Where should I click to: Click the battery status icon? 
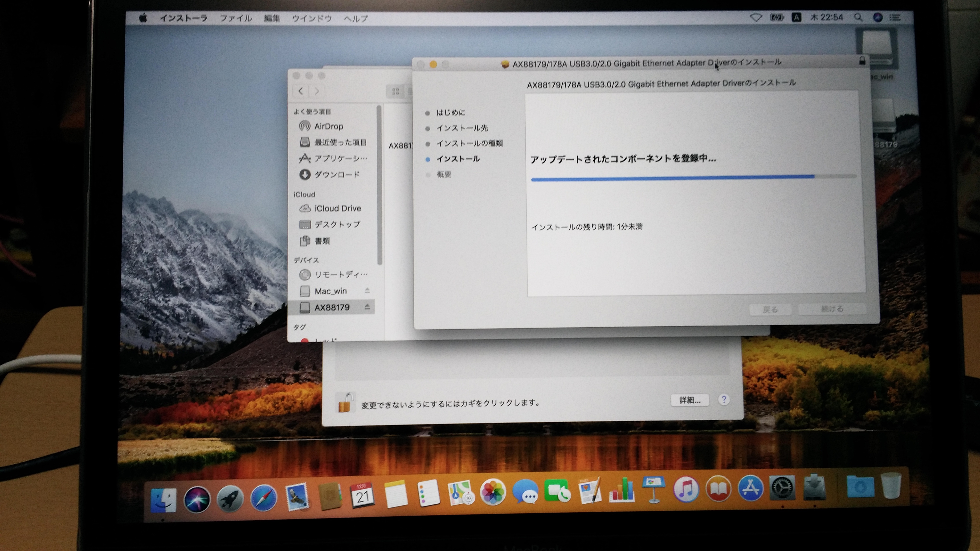coord(777,17)
